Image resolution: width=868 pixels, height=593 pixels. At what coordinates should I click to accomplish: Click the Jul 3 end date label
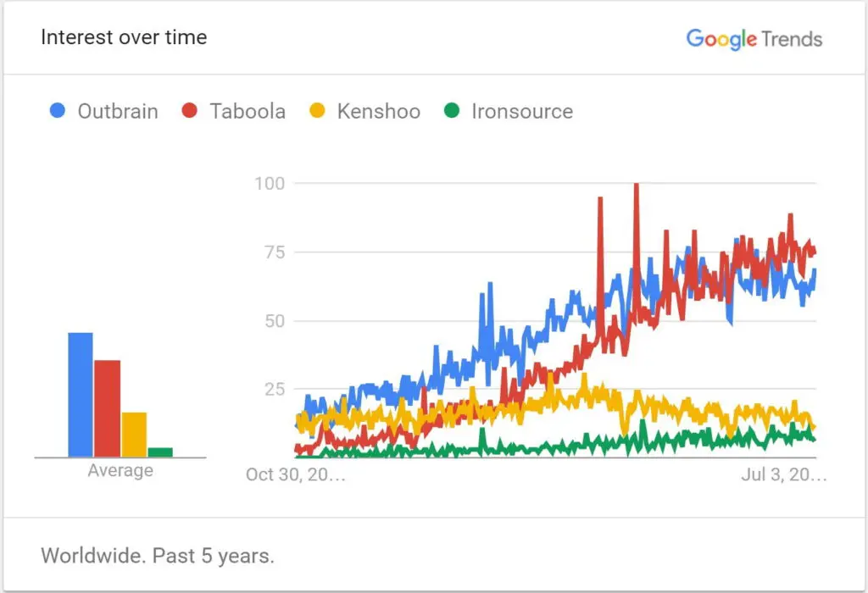(x=783, y=474)
